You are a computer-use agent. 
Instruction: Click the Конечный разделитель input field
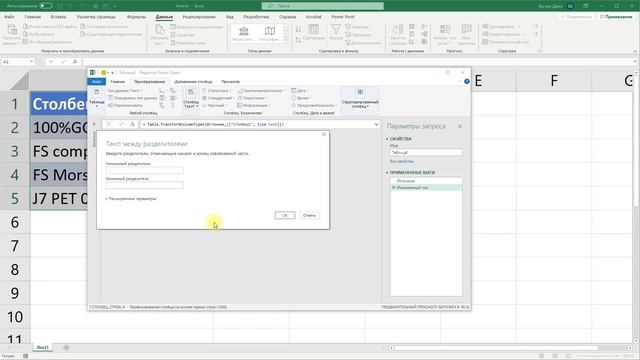(144, 185)
